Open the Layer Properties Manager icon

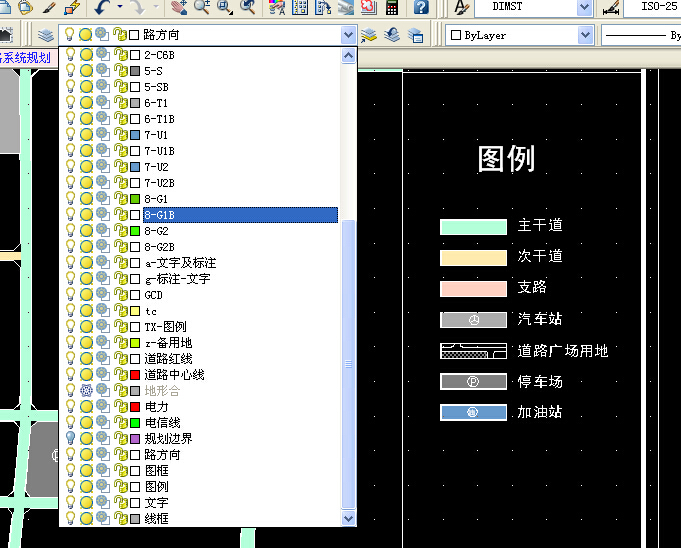(x=45, y=35)
